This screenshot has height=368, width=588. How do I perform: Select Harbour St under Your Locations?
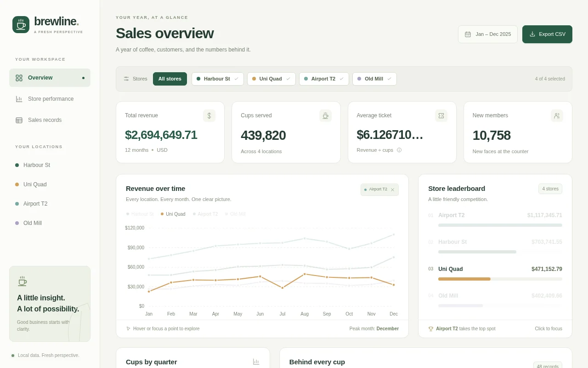[x=50, y=165]
